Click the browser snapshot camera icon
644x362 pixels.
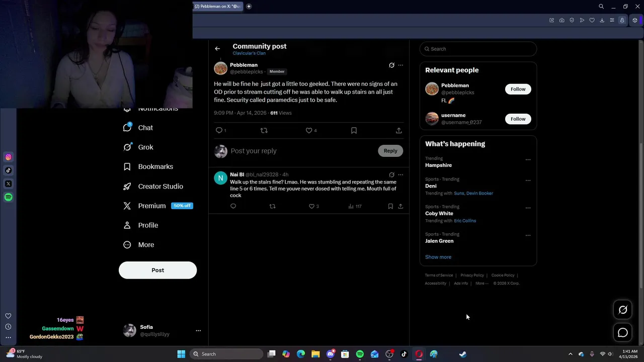561,20
